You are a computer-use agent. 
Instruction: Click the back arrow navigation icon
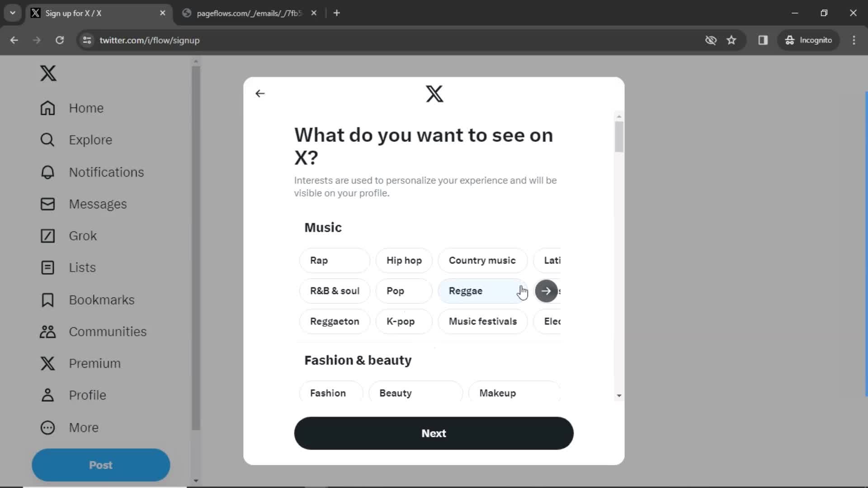pos(260,94)
